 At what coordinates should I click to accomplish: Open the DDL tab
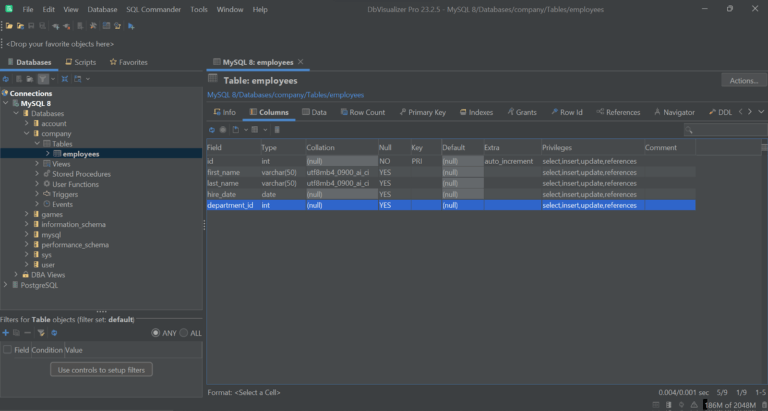pos(720,112)
